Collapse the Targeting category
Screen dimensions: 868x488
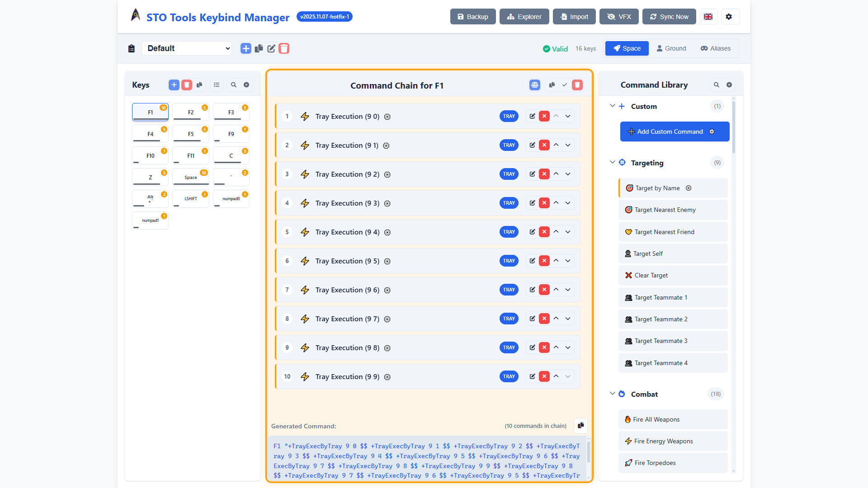(x=613, y=162)
